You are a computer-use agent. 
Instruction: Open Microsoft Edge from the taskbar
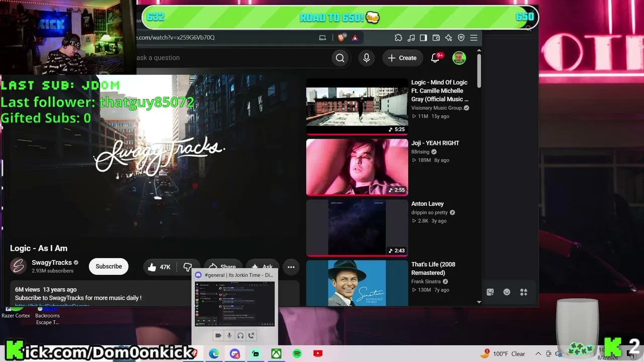pos(214,354)
